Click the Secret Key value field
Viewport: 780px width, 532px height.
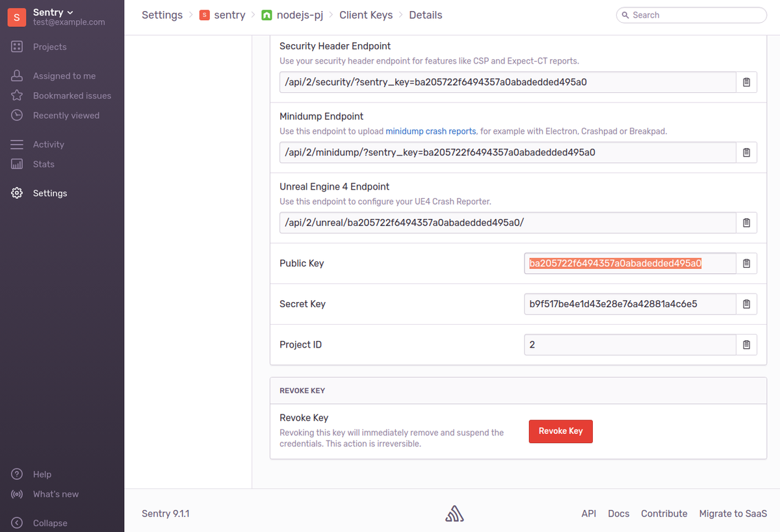(x=630, y=304)
